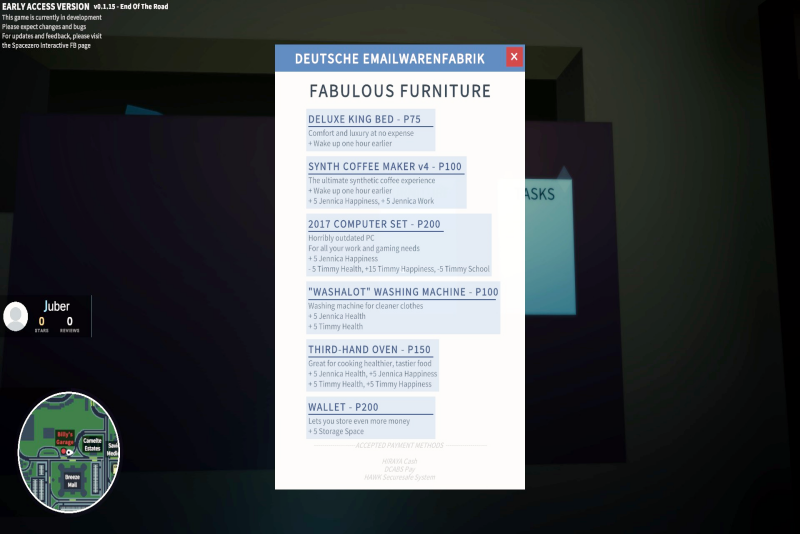Click the Juber reviews counter

tap(69, 323)
